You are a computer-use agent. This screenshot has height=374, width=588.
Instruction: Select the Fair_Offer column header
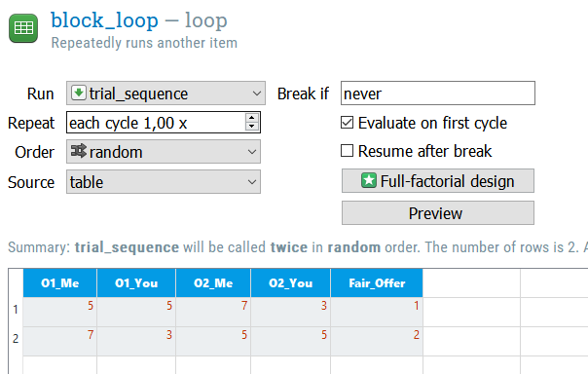377,282
